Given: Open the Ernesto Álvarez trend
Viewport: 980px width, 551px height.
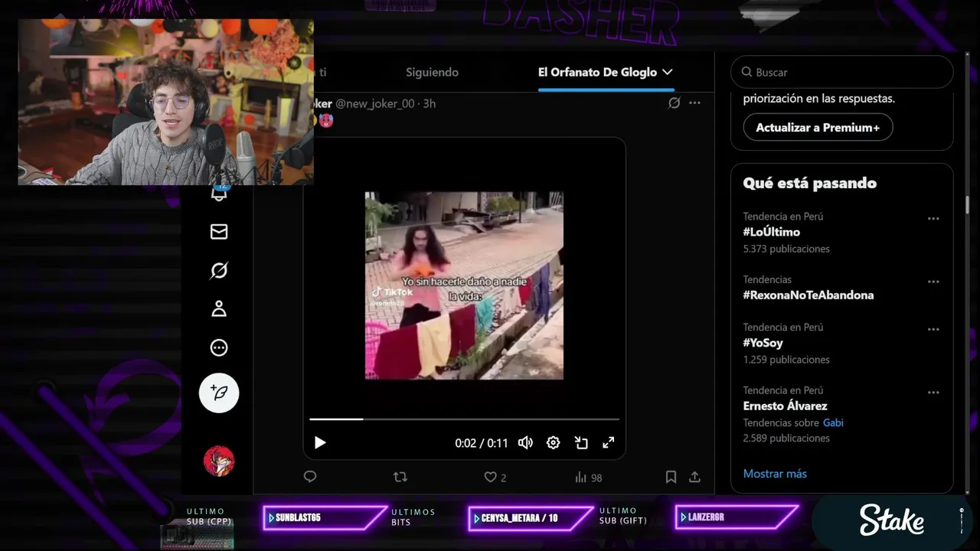Looking at the screenshot, I should 785,406.
